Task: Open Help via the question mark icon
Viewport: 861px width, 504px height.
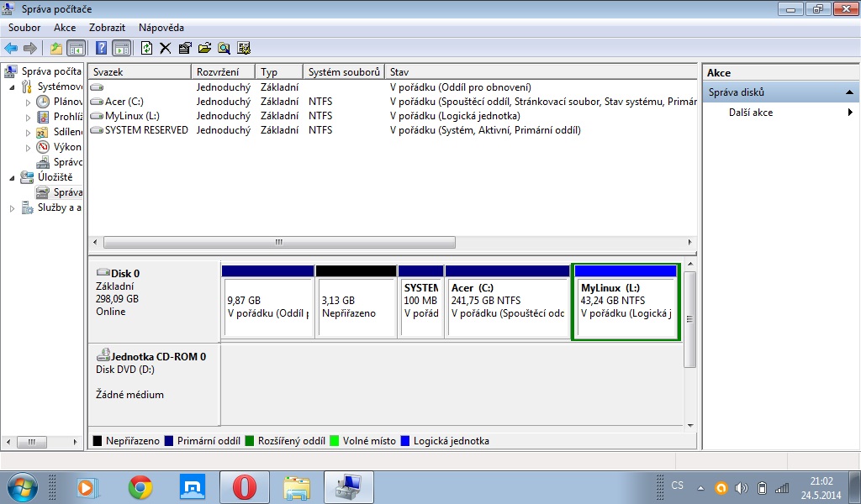Action: click(x=101, y=48)
